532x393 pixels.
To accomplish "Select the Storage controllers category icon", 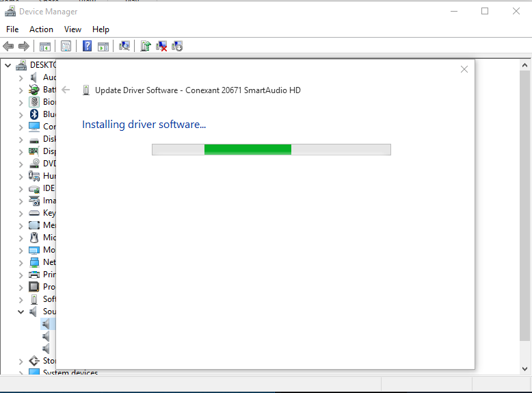I will pos(34,361).
